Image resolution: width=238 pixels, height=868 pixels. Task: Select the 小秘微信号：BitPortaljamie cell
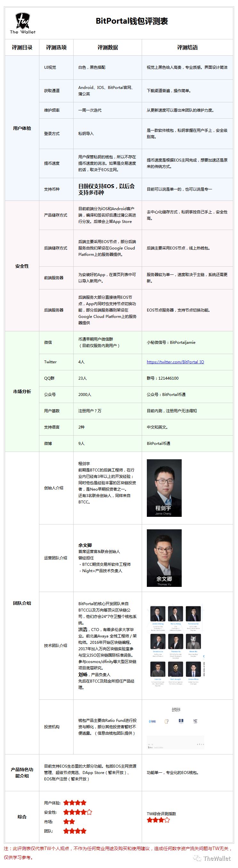coord(187,342)
